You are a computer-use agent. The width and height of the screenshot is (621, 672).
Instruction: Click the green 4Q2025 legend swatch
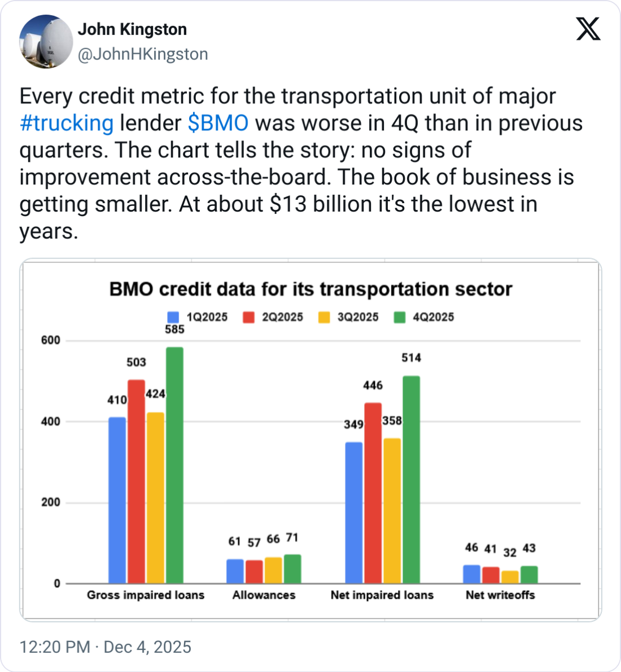tap(400, 317)
